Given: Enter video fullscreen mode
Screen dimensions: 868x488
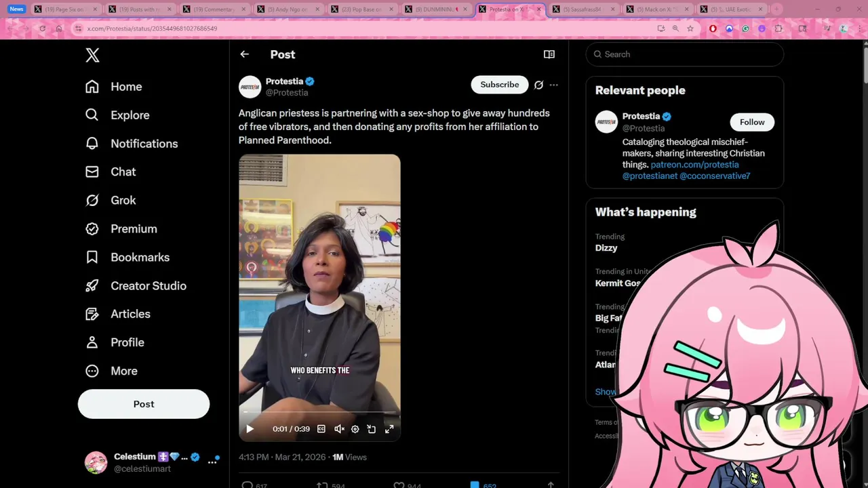Looking at the screenshot, I should [389, 429].
